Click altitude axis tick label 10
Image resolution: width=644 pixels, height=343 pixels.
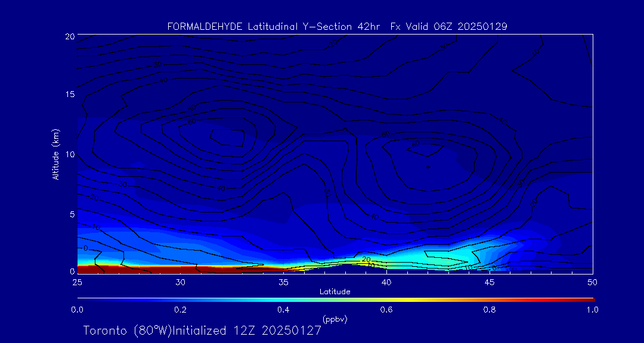pos(69,154)
